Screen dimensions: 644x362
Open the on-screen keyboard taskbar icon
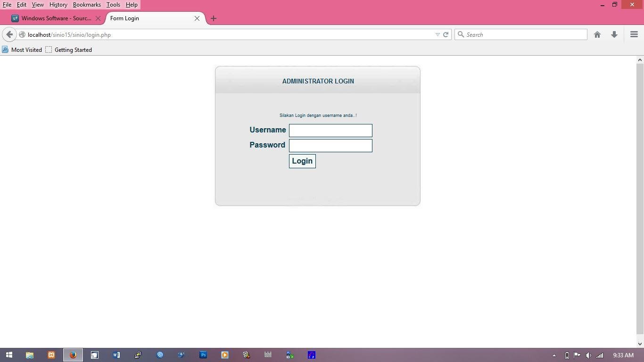pyautogui.click(x=268, y=355)
